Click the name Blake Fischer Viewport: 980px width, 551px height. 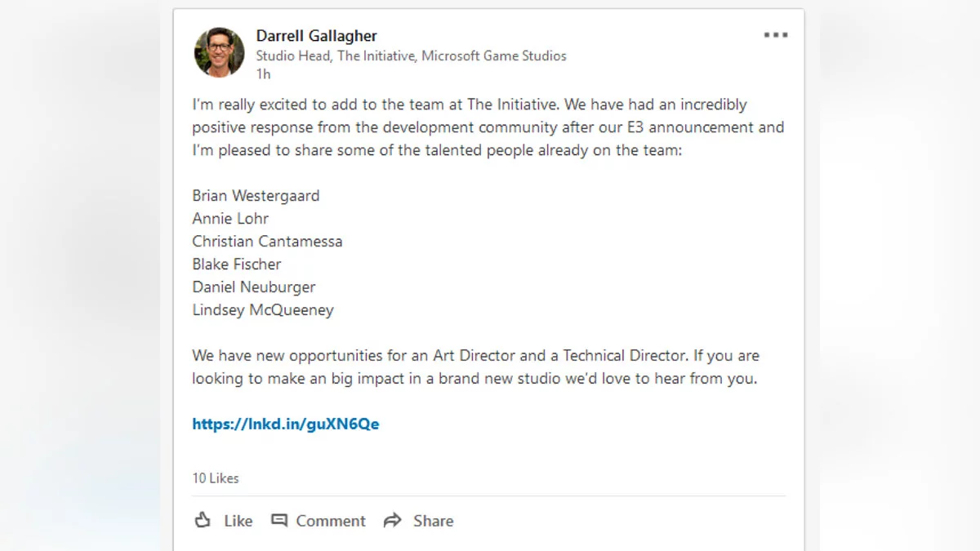coord(237,264)
